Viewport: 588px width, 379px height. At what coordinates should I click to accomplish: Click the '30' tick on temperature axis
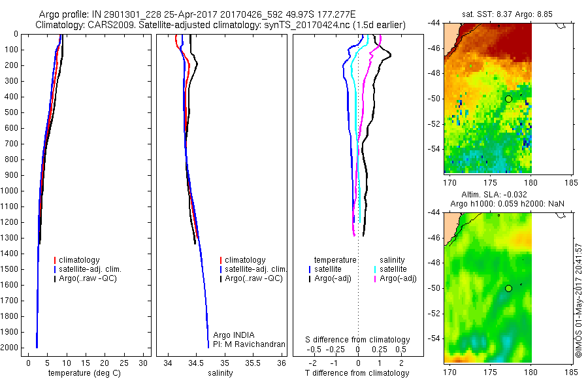click(143, 363)
